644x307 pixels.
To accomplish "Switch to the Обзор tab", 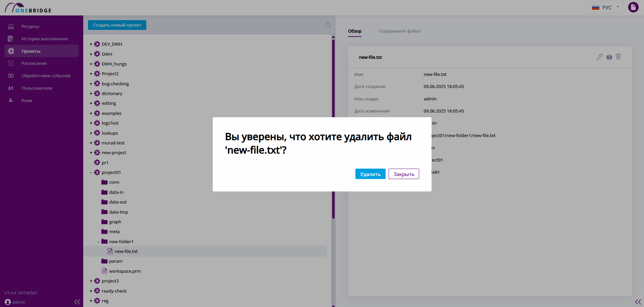I will pyautogui.click(x=355, y=31).
